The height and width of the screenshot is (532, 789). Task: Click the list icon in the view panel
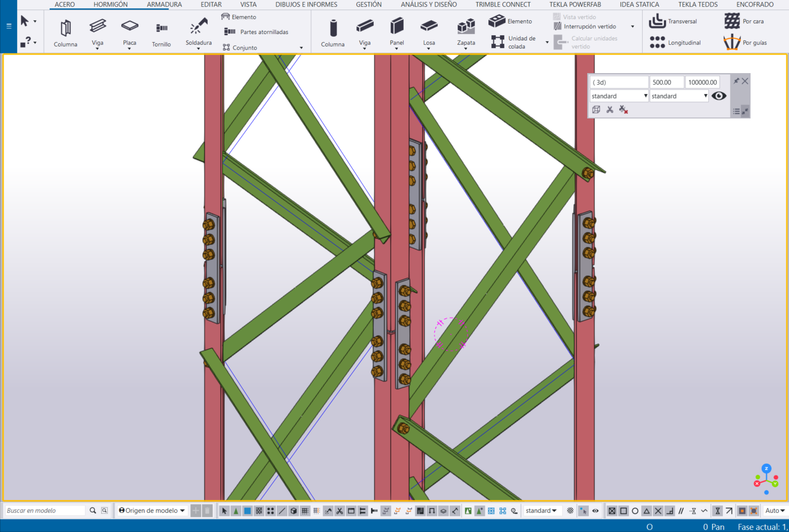pyautogui.click(x=736, y=112)
